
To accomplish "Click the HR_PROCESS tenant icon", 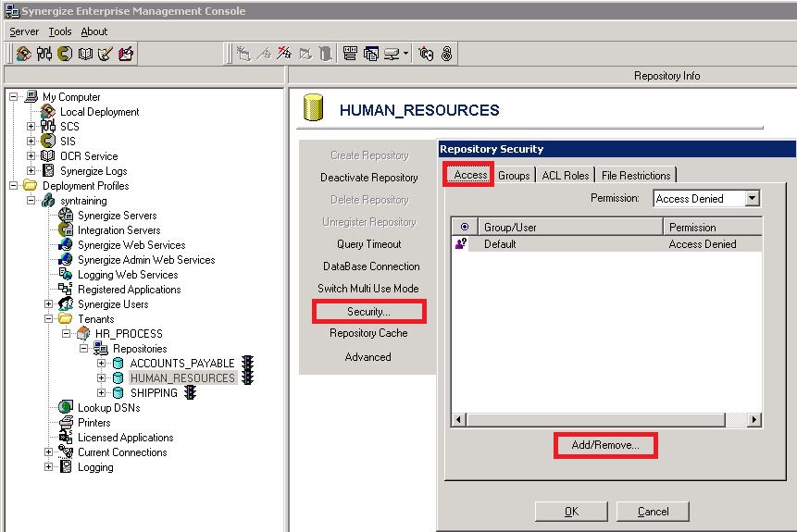I will click(83, 333).
